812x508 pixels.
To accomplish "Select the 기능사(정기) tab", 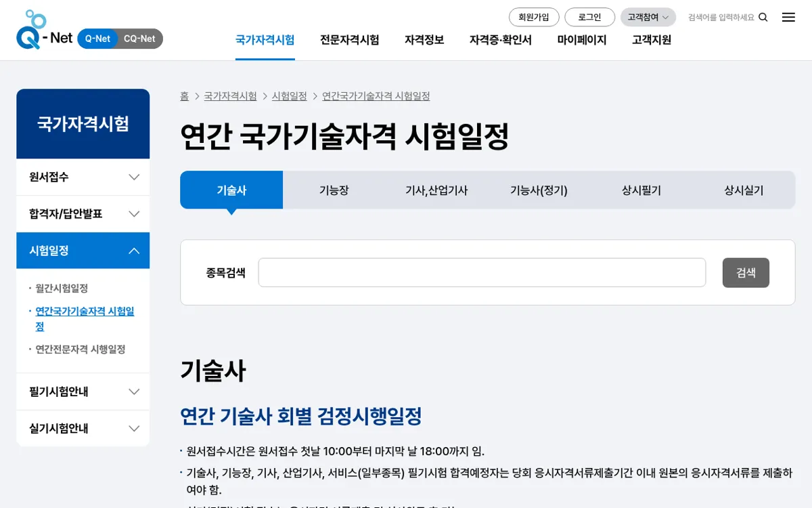I will (539, 190).
